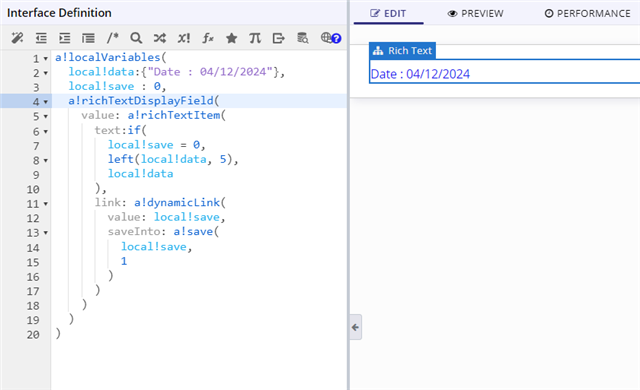Click the Date : 04/12/2024 link

click(x=420, y=74)
